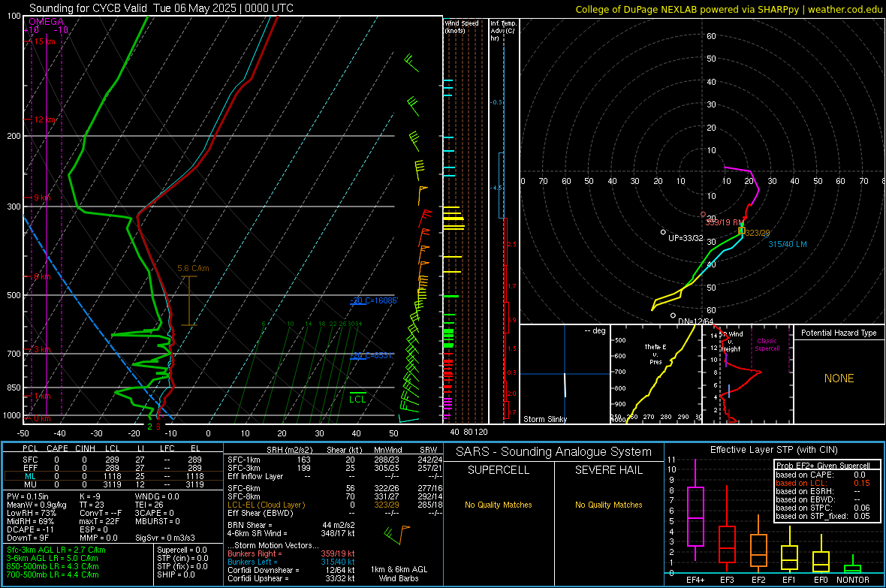Select the SFC parcel row

click(x=113, y=460)
